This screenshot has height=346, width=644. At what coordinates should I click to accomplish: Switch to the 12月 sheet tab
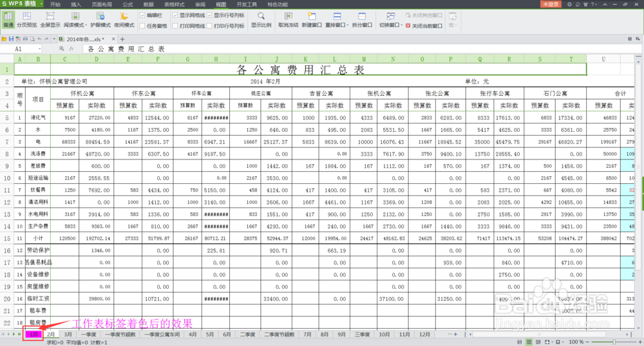pos(424,334)
